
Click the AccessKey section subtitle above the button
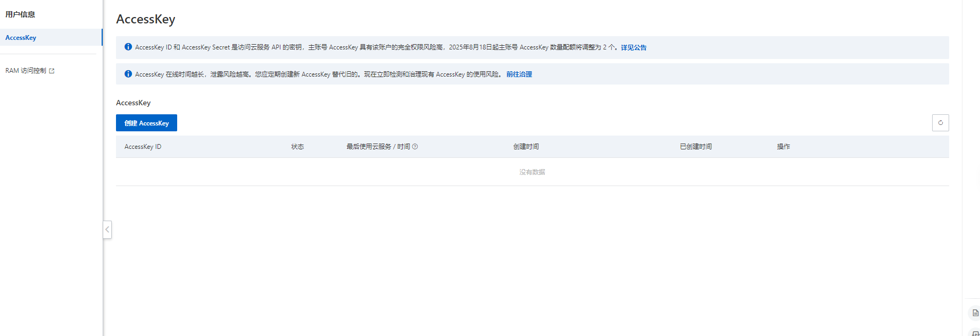133,103
